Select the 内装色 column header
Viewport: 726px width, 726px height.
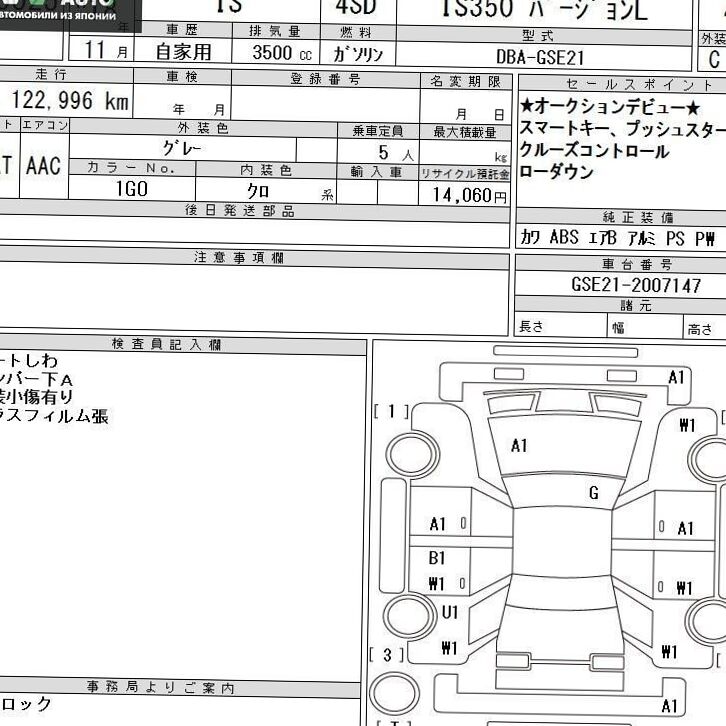click(x=266, y=170)
